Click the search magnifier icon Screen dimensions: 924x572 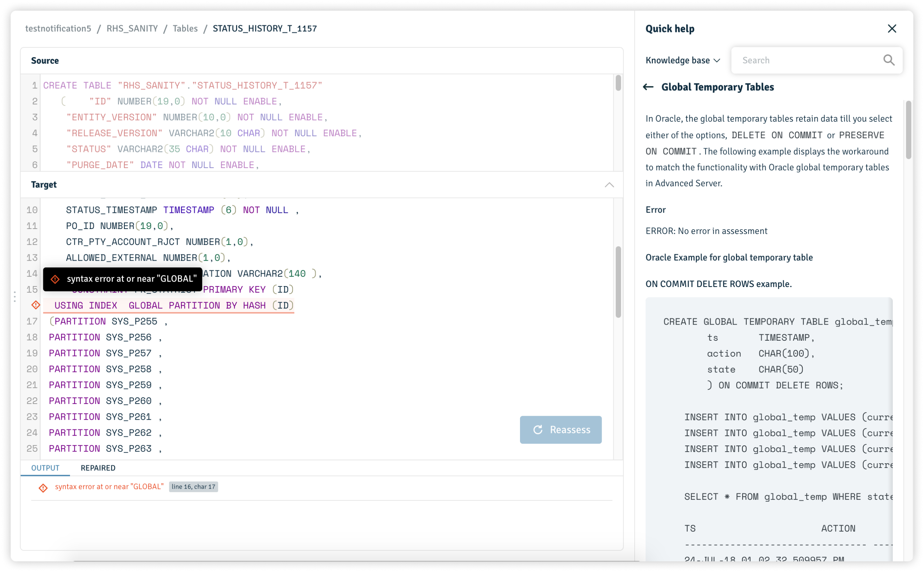pos(888,60)
